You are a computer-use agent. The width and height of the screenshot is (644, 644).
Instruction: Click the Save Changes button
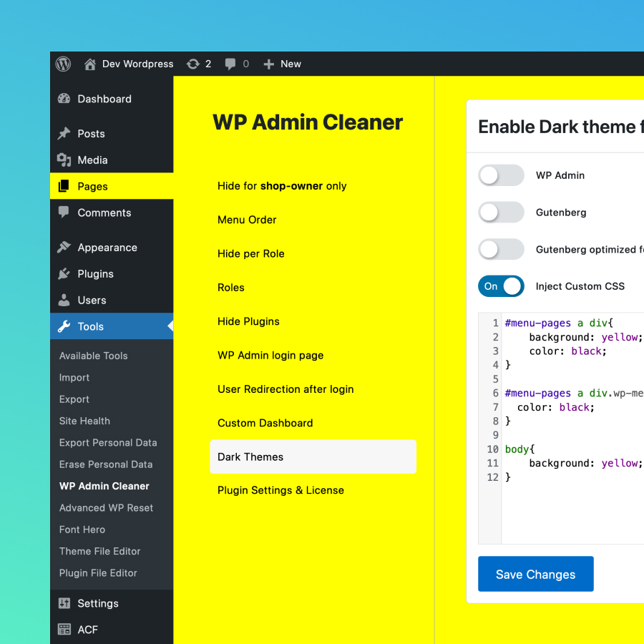tap(535, 574)
